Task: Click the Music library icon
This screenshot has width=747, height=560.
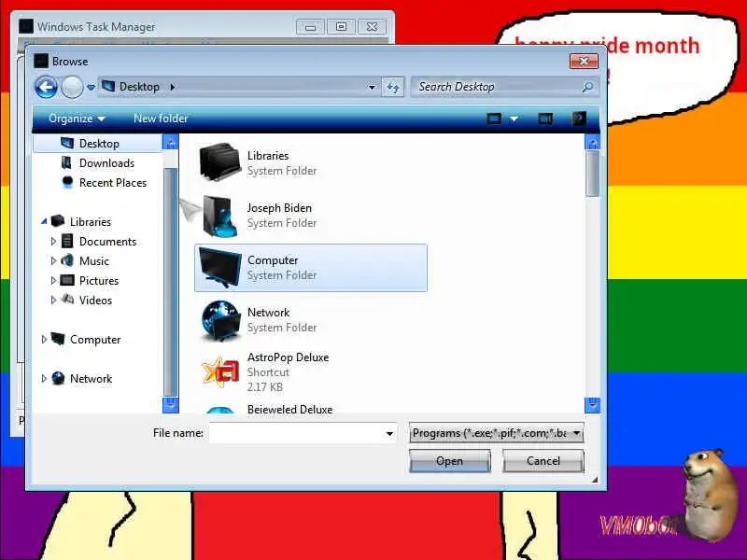Action: [x=67, y=260]
